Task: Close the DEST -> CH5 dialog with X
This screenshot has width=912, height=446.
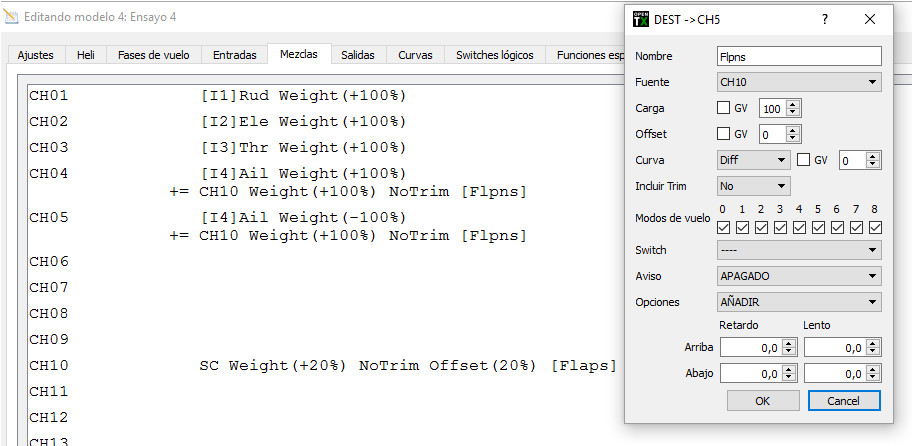Action: coord(870,19)
